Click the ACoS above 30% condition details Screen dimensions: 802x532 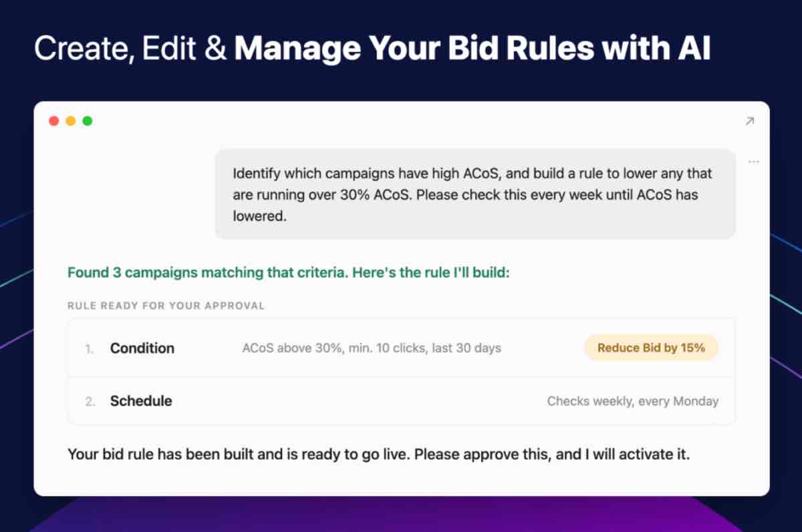tap(372, 348)
